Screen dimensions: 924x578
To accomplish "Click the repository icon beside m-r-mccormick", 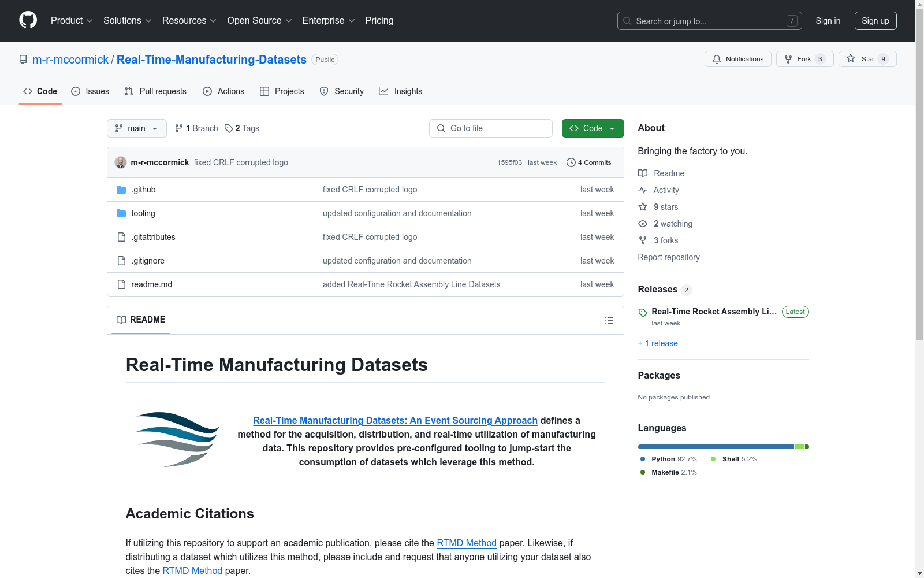I will pos(23,60).
